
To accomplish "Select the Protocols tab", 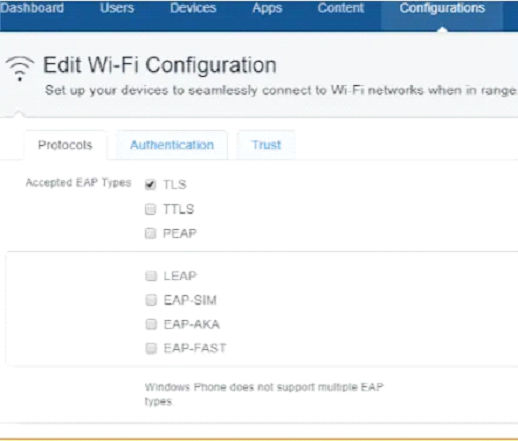I will tap(65, 145).
